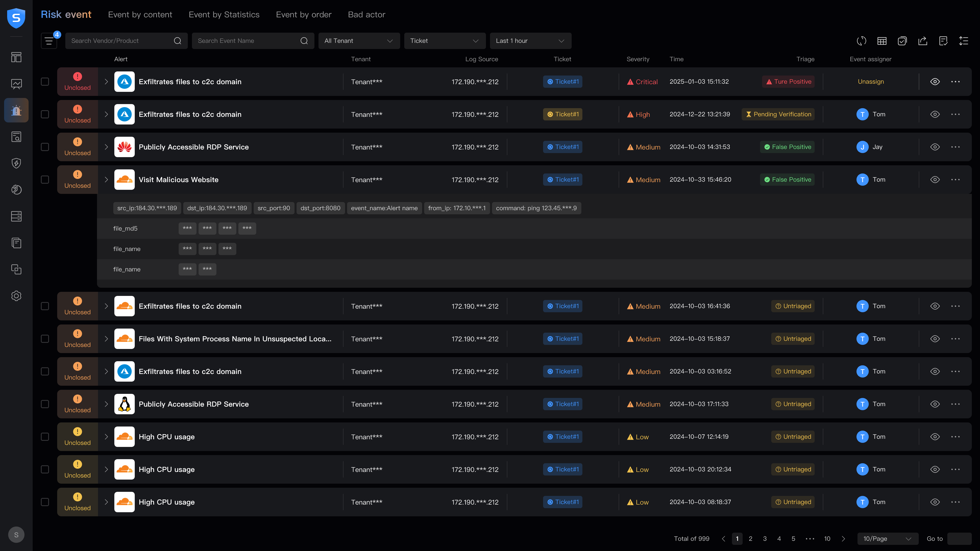980x551 pixels.
Task: Click the refresh icon in the toolbar
Action: click(x=861, y=41)
